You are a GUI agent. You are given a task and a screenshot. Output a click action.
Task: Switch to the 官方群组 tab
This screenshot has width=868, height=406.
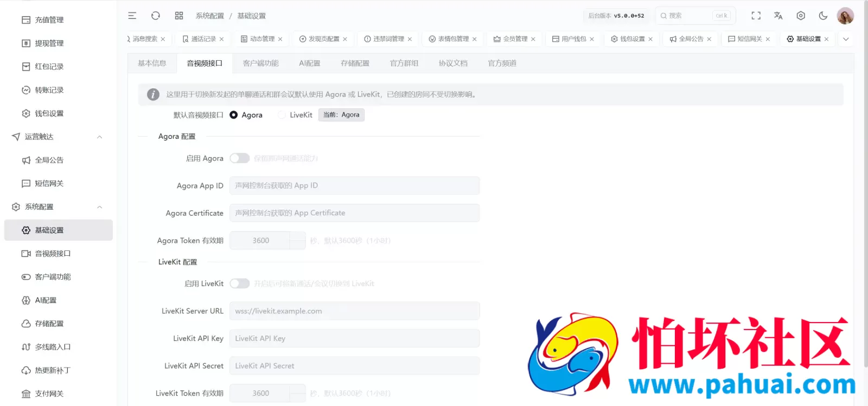(x=404, y=63)
